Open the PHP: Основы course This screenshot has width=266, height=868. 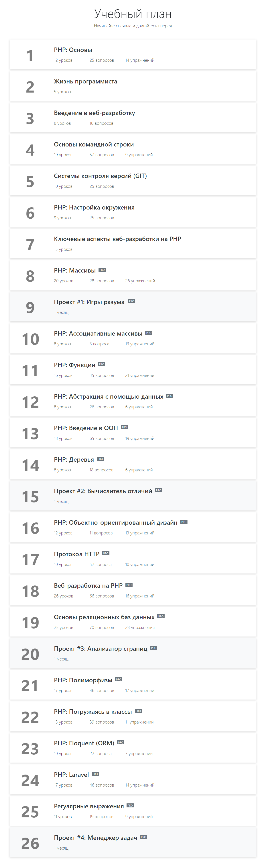pyautogui.click(x=133, y=54)
